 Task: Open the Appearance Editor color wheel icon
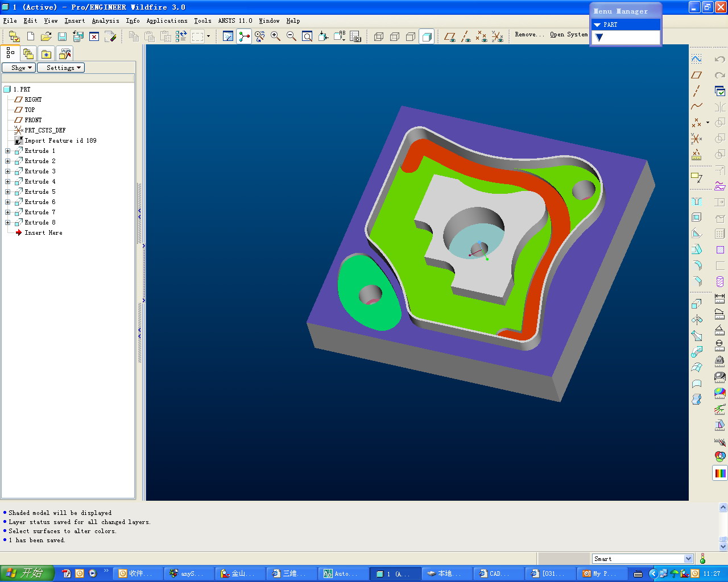coord(720,456)
